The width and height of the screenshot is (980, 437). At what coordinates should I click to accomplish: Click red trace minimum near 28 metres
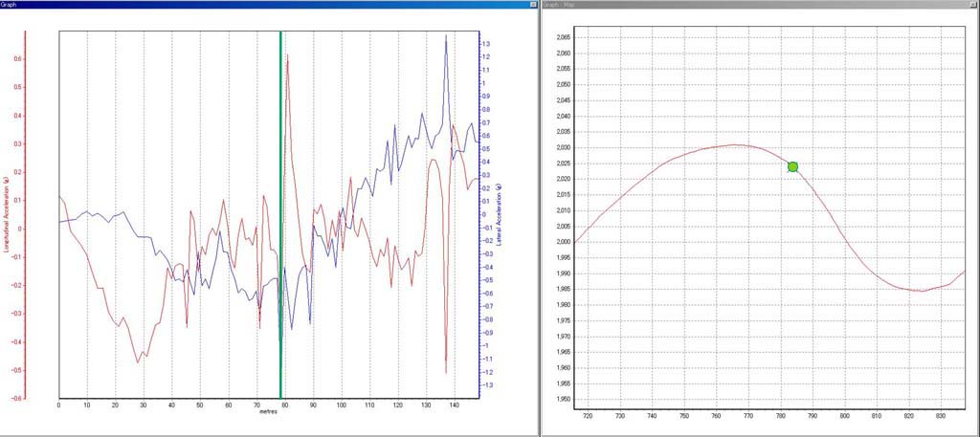coord(138,362)
